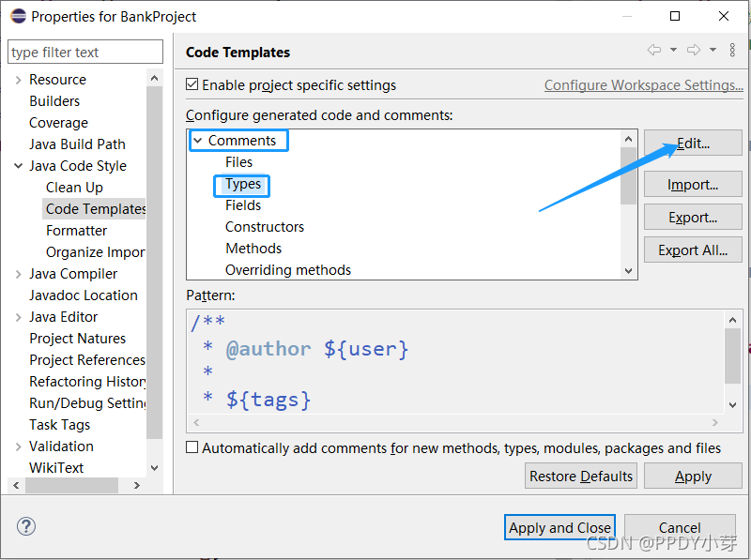Open the three-dot view menu icon
This screenshot has width=751, height=560.
[732, 50]
